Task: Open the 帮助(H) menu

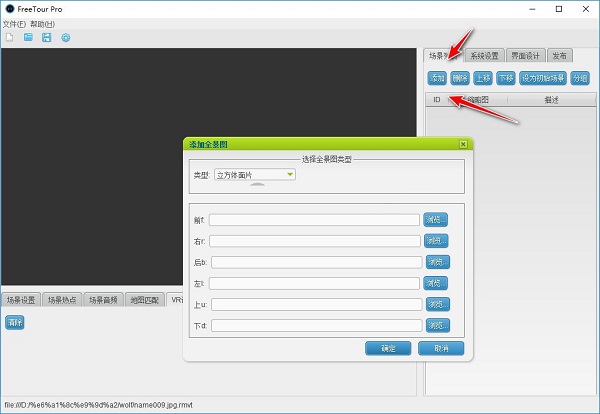Action: (x=42, y=24)
